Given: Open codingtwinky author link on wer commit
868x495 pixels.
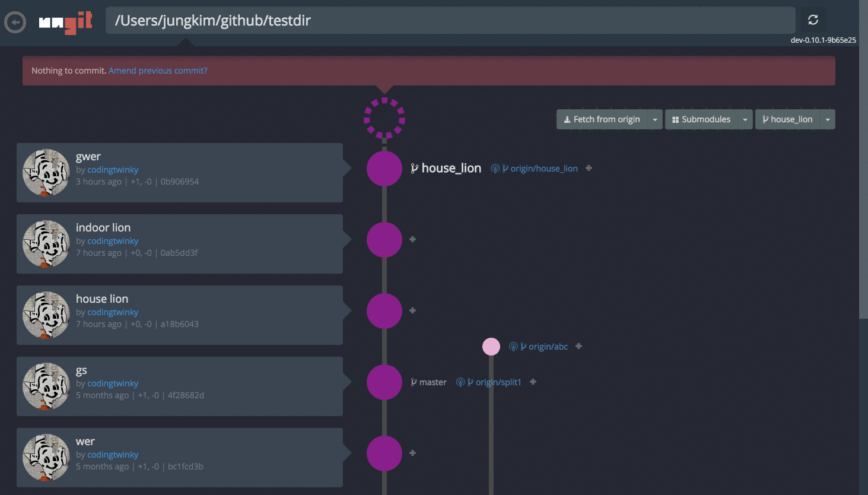Looking at the screenshot, I should click(113, 455).
